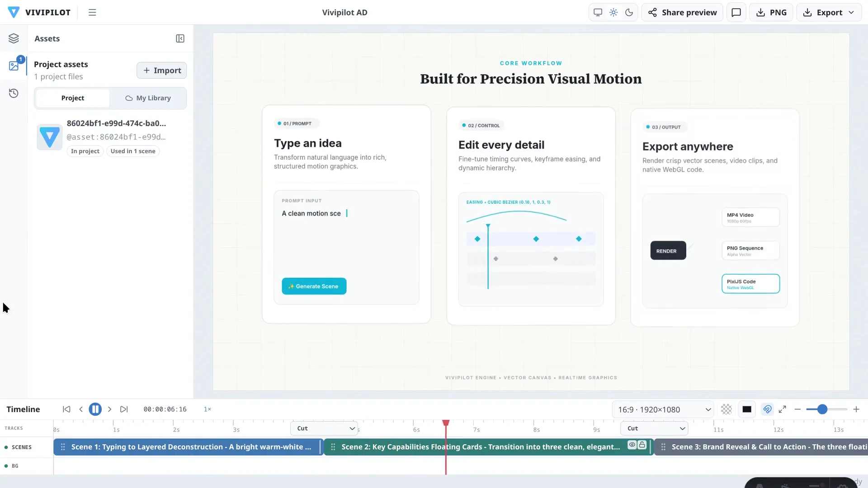Toggle visibility eye on Scene 2 clip
This screenshot has height=488, width=868.
pos(632,445)
